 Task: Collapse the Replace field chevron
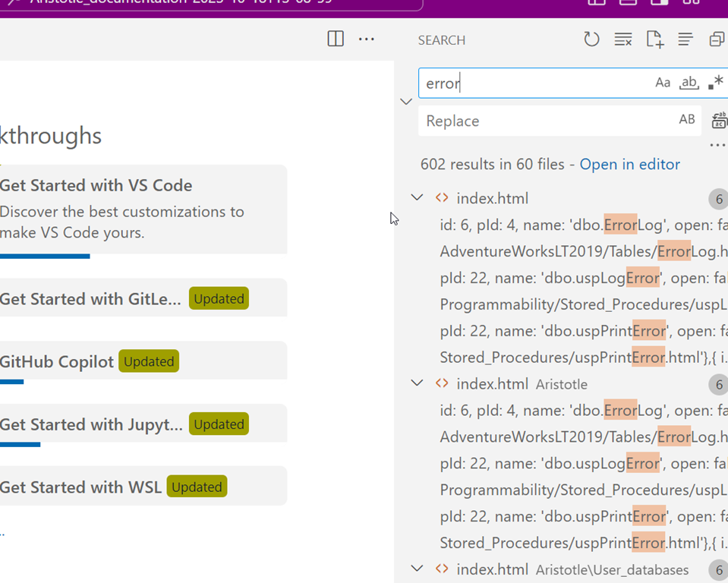[x=406, y=102]
